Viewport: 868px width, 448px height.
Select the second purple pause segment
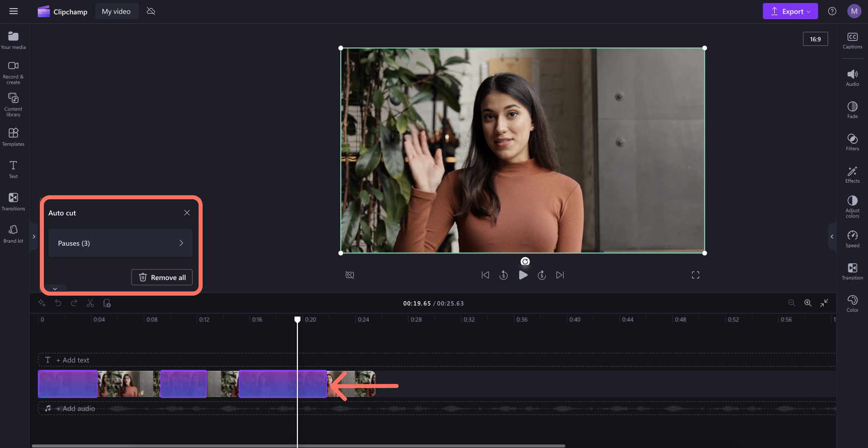pos(183,384)
